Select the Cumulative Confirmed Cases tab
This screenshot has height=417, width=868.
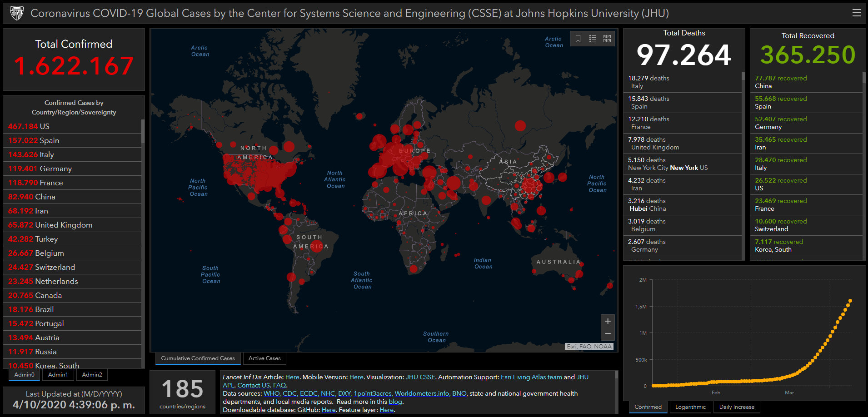point(198,358)
